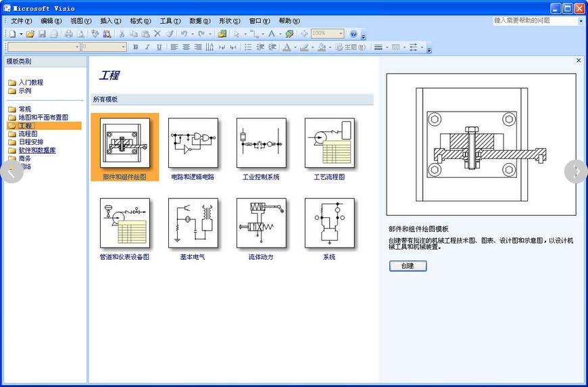Expand the font name combo box

pyautogui.click(x=77, y=47)
